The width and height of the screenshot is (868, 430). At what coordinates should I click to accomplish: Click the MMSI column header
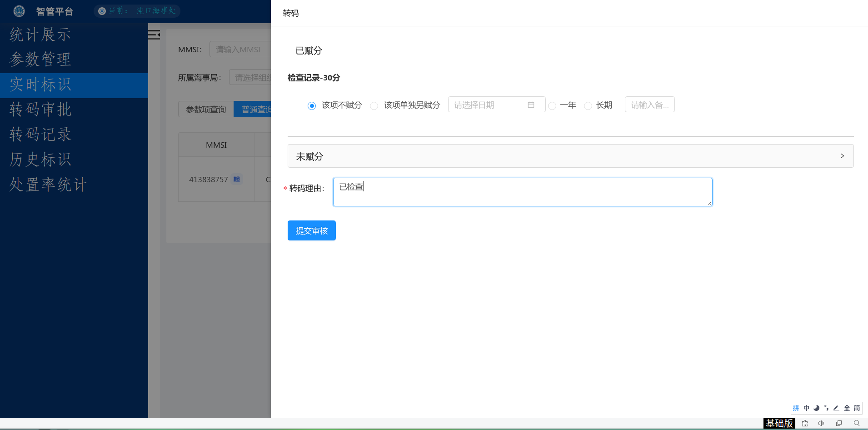point(216,145)
